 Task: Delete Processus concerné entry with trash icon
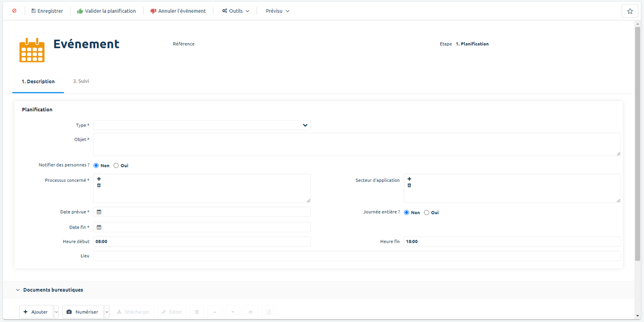pos(99,186)
